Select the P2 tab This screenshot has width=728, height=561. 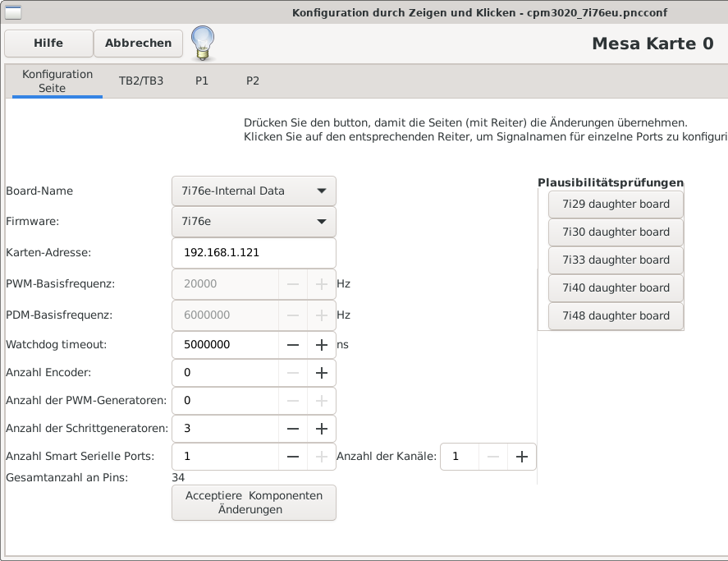253,80
